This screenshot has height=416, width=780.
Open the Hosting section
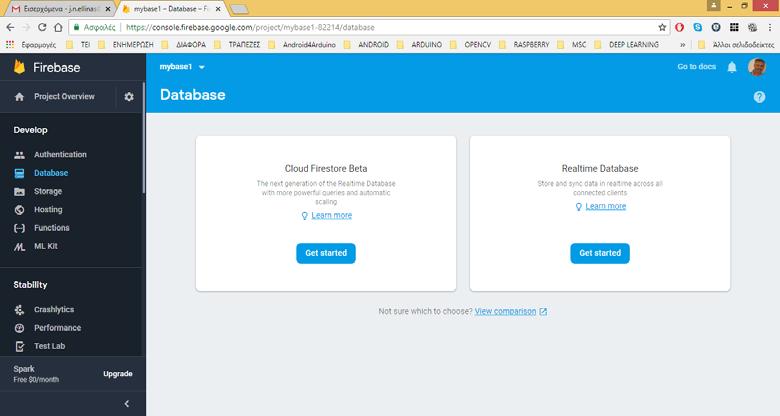point(48,209)
